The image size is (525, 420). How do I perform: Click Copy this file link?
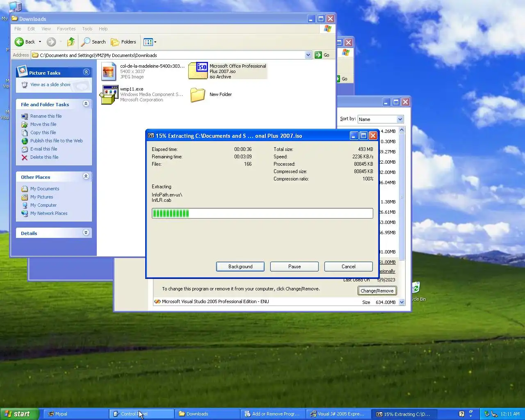click(43, 132)
